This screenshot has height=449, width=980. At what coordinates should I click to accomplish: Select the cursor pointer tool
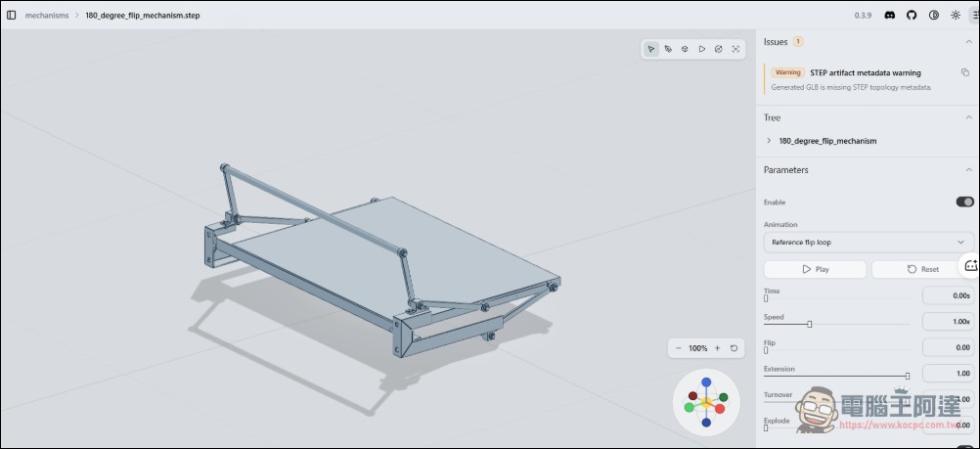click(x=651, y=49)
